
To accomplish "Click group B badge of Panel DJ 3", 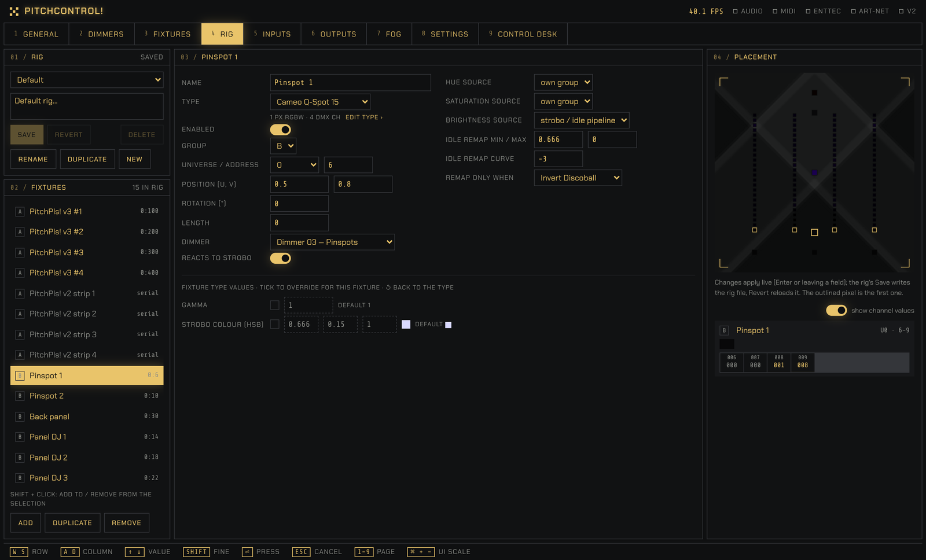I will coord(20,478).
